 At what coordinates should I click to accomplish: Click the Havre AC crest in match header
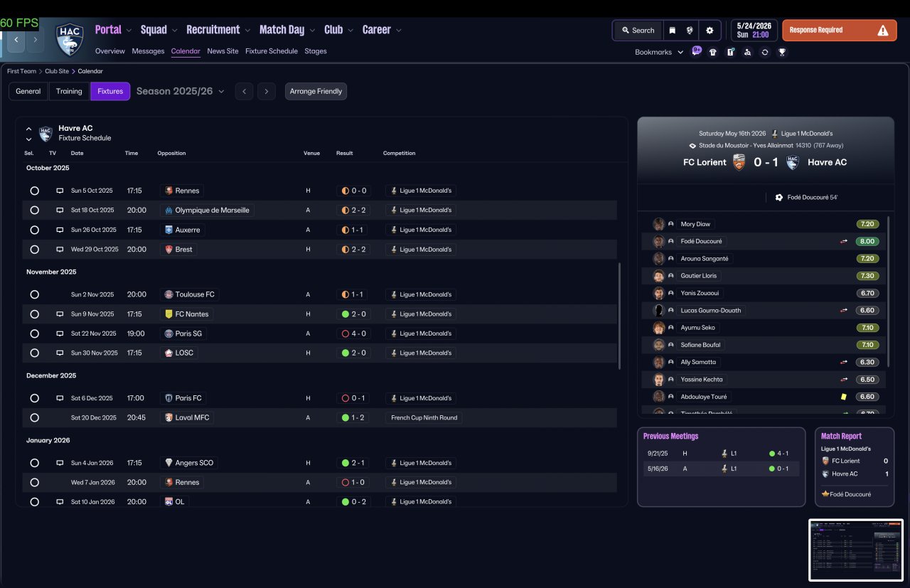click(793, 162)
